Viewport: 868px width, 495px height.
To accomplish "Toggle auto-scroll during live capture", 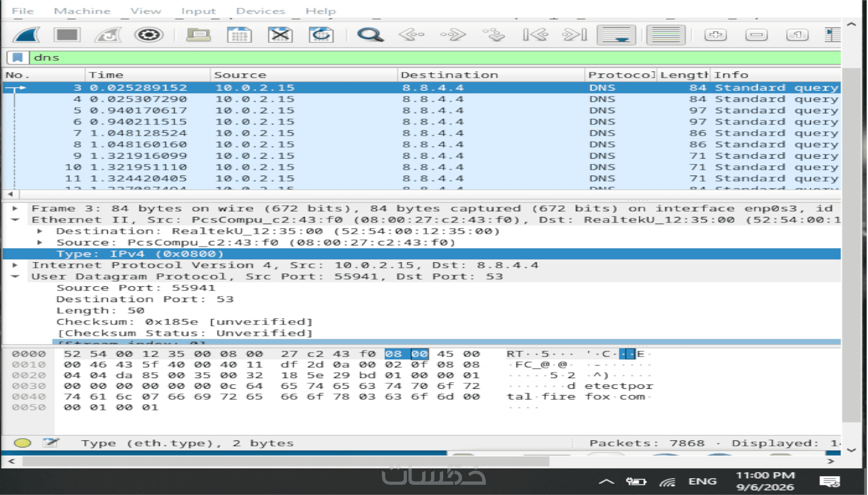I will pyautogui.click(x=616, y=35).
